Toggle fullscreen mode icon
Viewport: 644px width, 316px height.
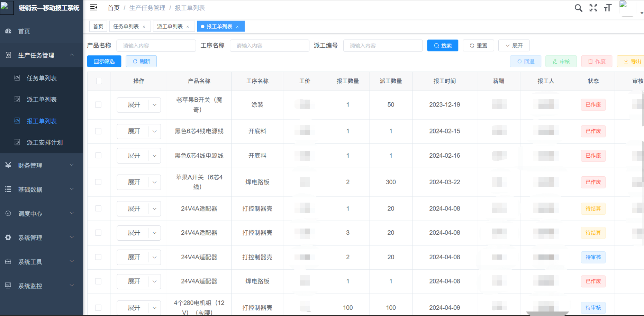coord(593,8)
